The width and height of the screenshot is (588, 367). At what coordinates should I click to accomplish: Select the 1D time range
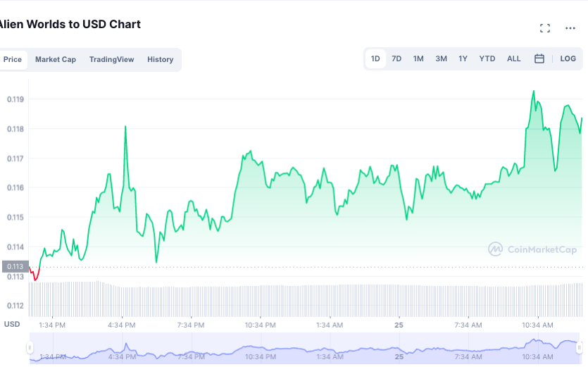pyautogui.click(x=375, y=58)
